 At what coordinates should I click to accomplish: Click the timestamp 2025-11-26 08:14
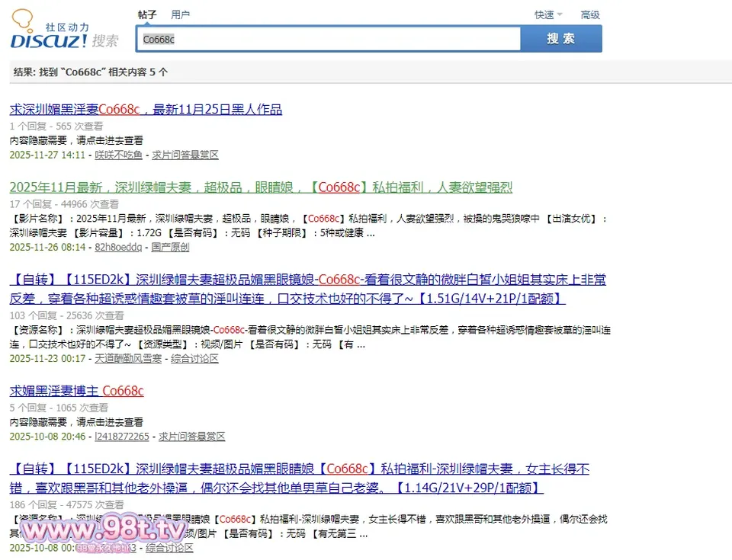(x=47, y=248)
